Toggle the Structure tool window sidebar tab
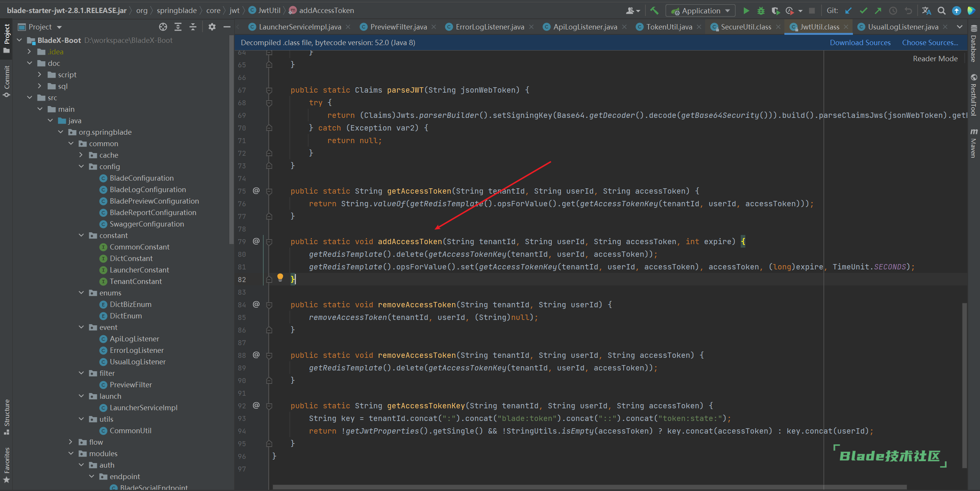 [x=7, y=417]
